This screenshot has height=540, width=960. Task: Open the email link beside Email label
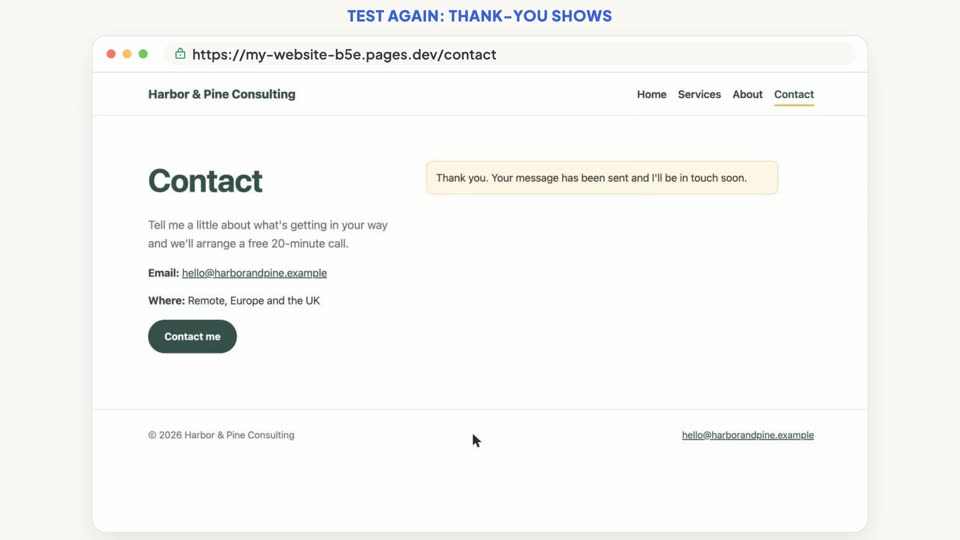[254, 273]
